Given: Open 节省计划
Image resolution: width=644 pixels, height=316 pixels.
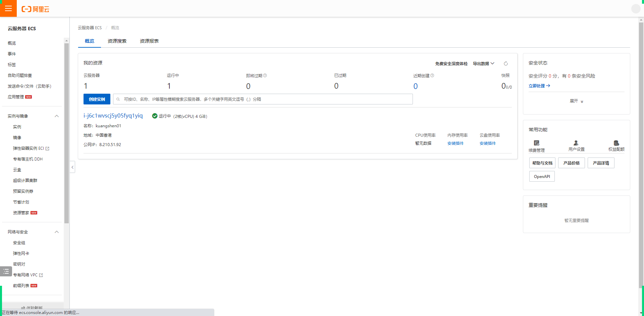Looking at the screenshot, I should 21,202.
